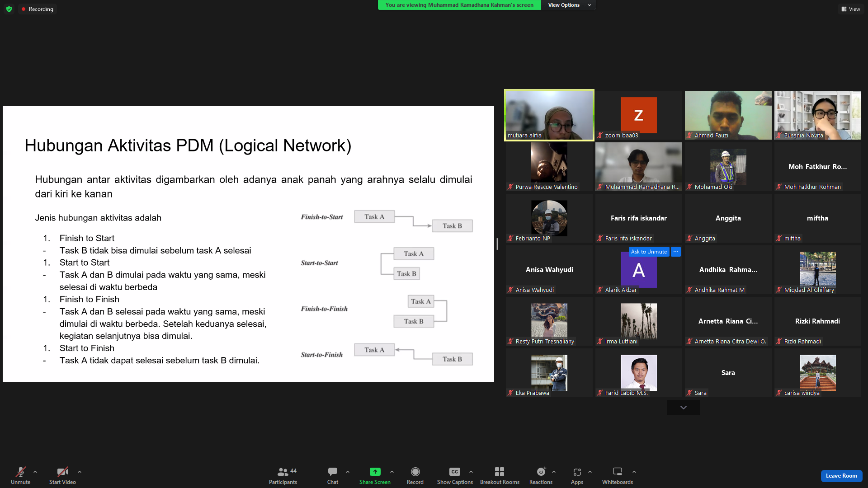Click the 'Finish-to-Finish' diagram label
This screenshot has height=488, width=868.
[x=324, y=309]
